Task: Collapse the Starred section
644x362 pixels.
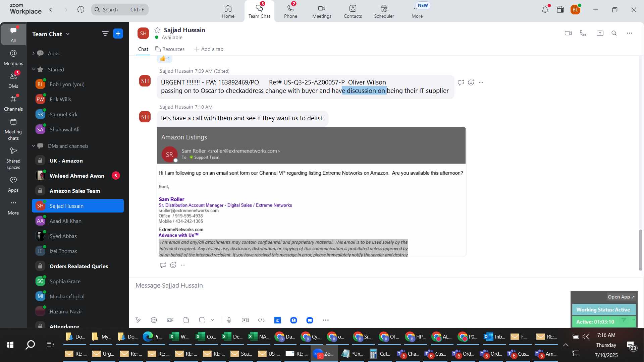Action: click(x=33, y=69)
